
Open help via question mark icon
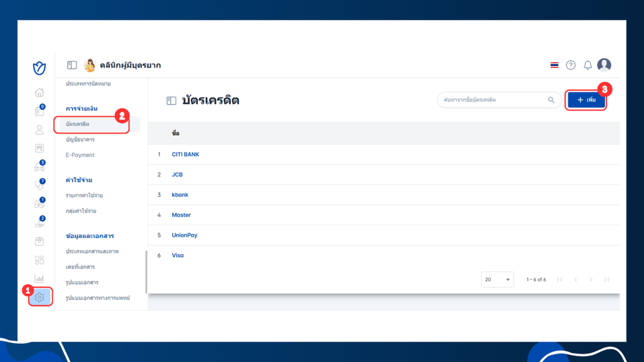(570, 65)
